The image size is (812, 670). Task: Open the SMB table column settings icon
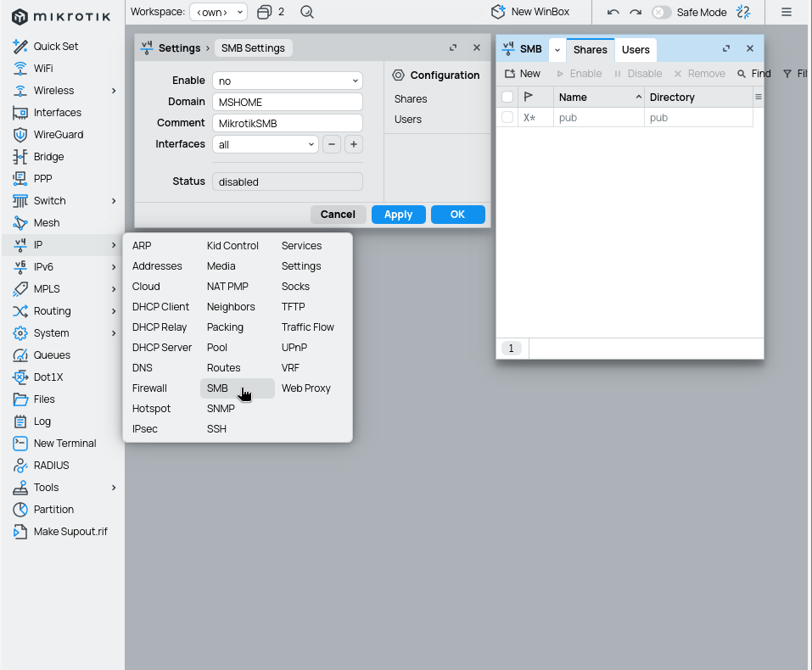pyautogui.click(x=759, y=97)
